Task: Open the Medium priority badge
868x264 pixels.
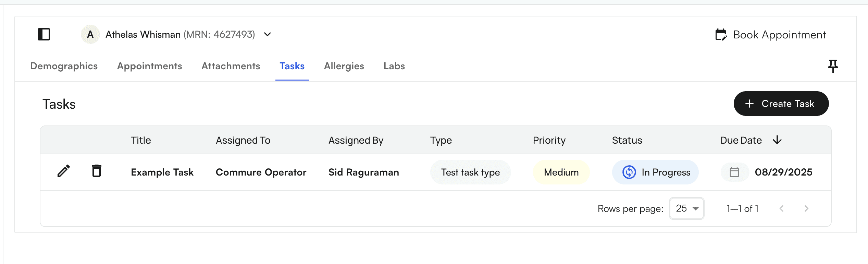Action: 561,172
